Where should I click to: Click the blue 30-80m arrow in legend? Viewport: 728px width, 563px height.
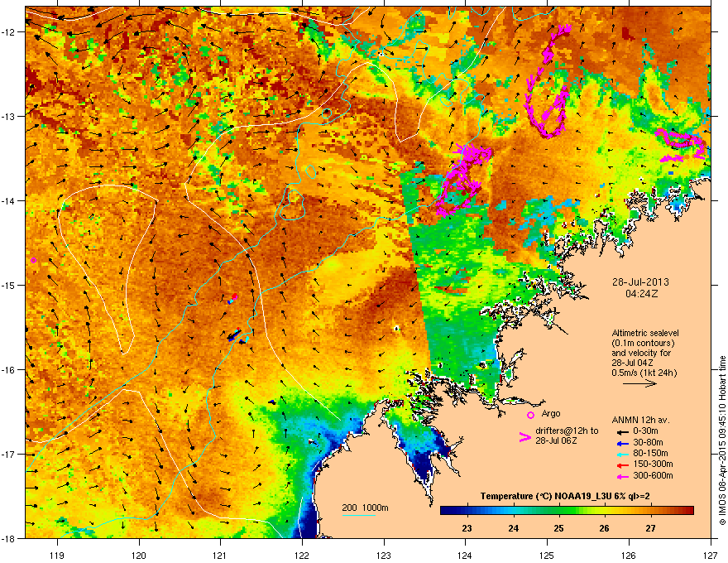point(622,443)
